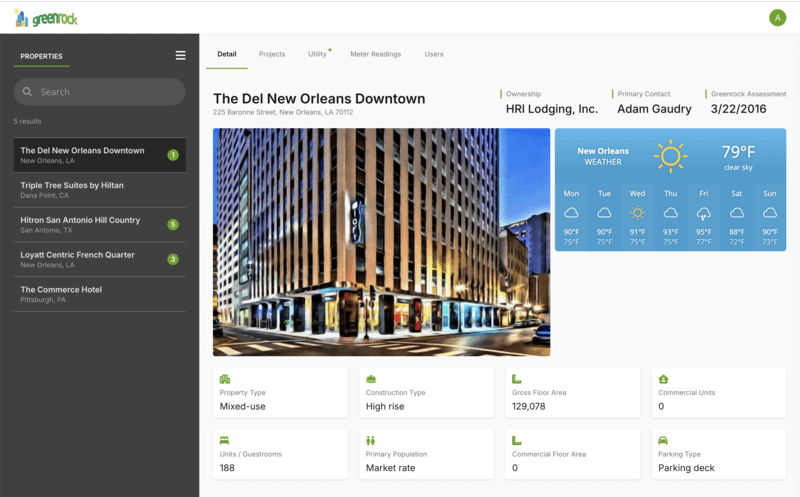This screenshot has height=497, width=800.
Task: Click the greenrock logo
Action: click(45, 18)
